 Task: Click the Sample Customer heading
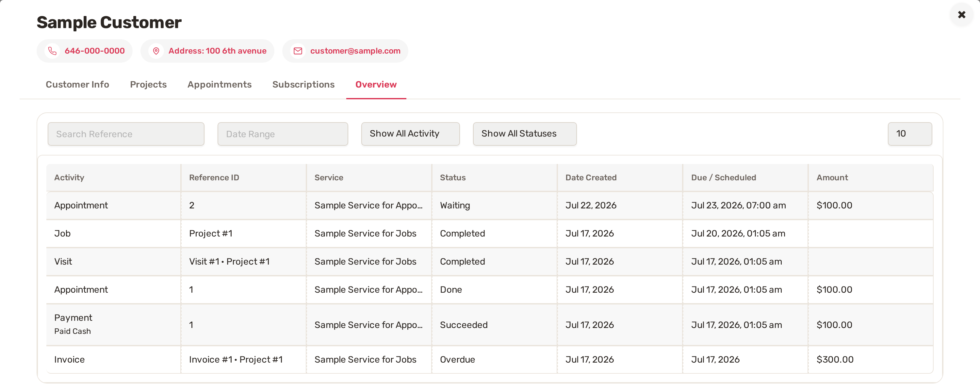(x=109, y=23)
